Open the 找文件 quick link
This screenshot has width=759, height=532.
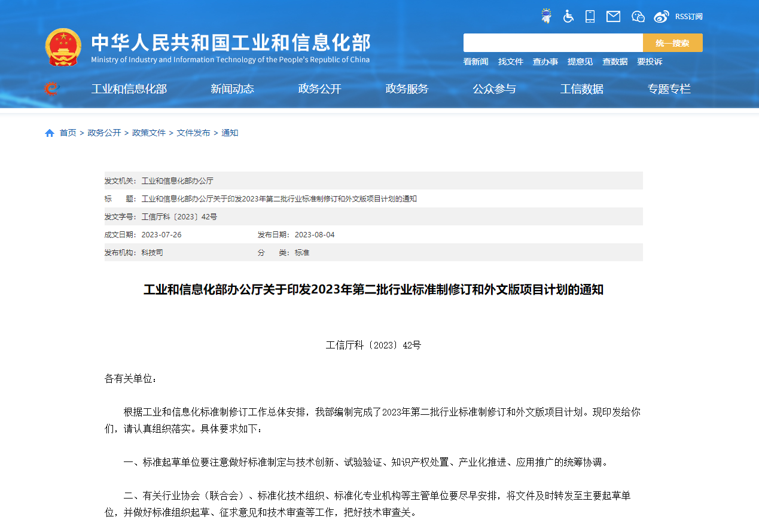pyautogui.click(x=511, y=62)
